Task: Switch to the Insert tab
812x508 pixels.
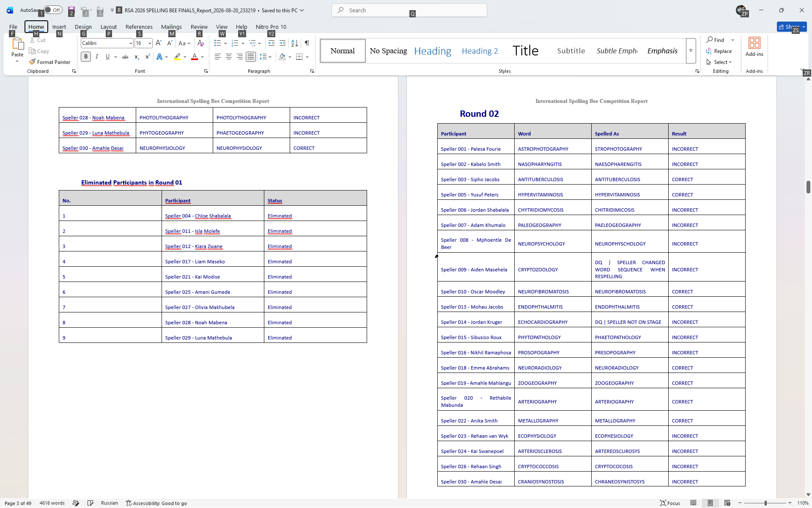Action: tap(59, 27)
